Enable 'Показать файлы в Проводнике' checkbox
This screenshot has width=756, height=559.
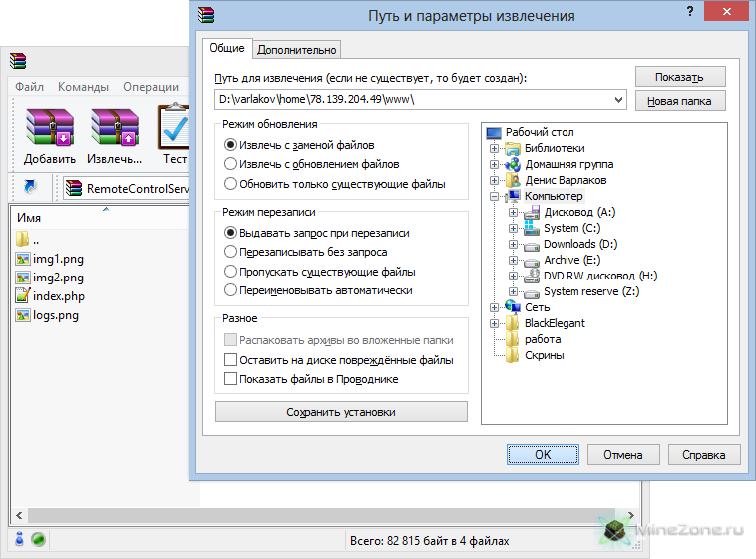point(231,379)
